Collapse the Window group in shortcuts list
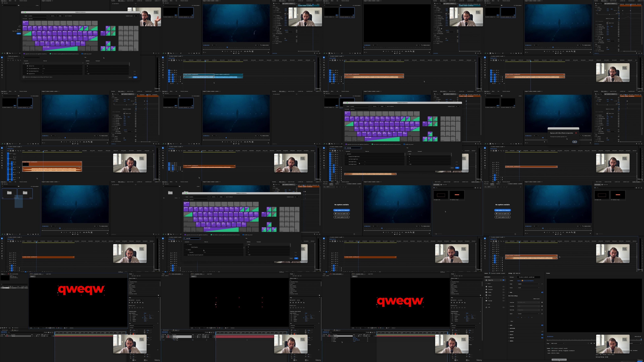This screenshot has width=644, height=362. pos(186,250)
